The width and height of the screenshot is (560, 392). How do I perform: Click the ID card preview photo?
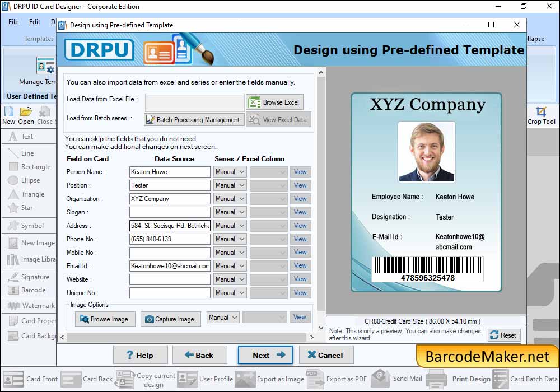[x=426, y=152]
